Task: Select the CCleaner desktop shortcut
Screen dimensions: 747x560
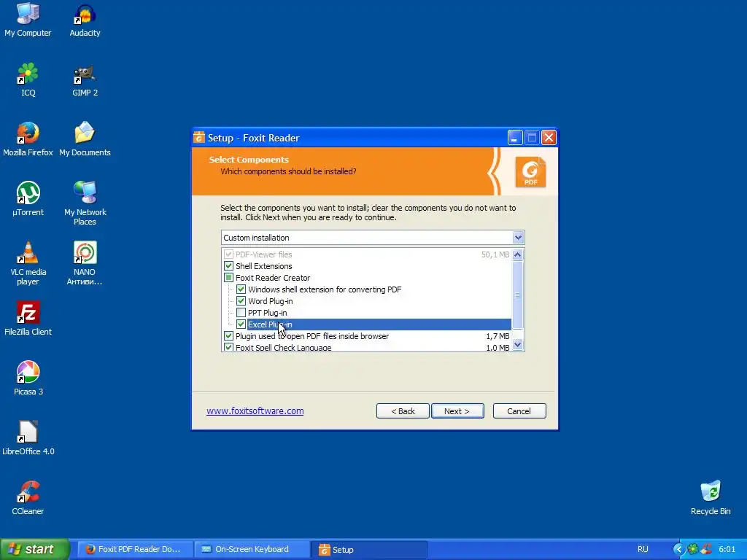Action: point(28,499)
